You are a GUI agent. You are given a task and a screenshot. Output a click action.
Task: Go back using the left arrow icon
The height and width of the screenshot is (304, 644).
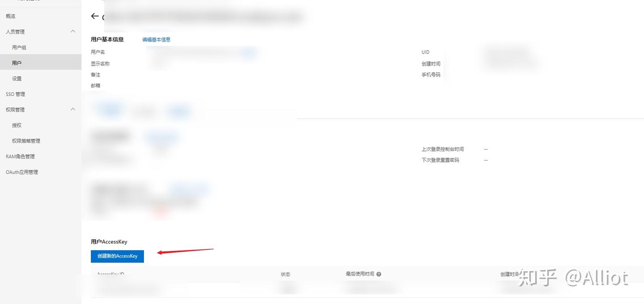point(94,16)
